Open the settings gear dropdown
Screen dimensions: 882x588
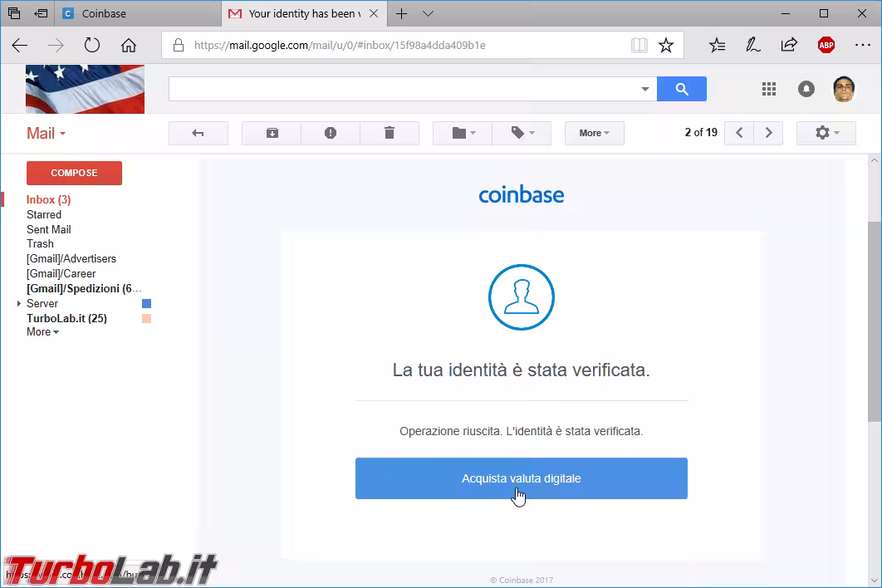click(x=826, y=134)
